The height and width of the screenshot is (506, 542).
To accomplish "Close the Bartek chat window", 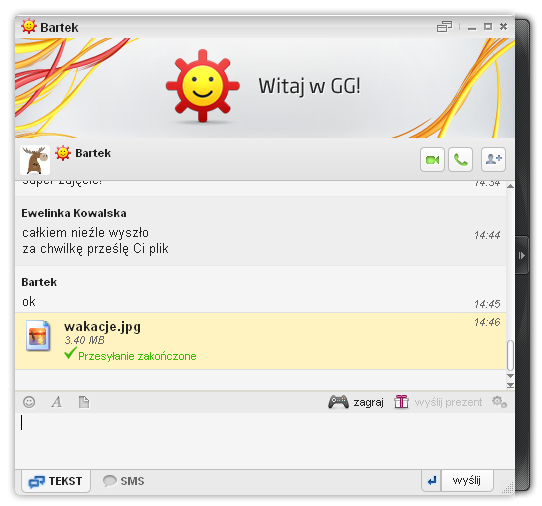I will tap(503, 27).
